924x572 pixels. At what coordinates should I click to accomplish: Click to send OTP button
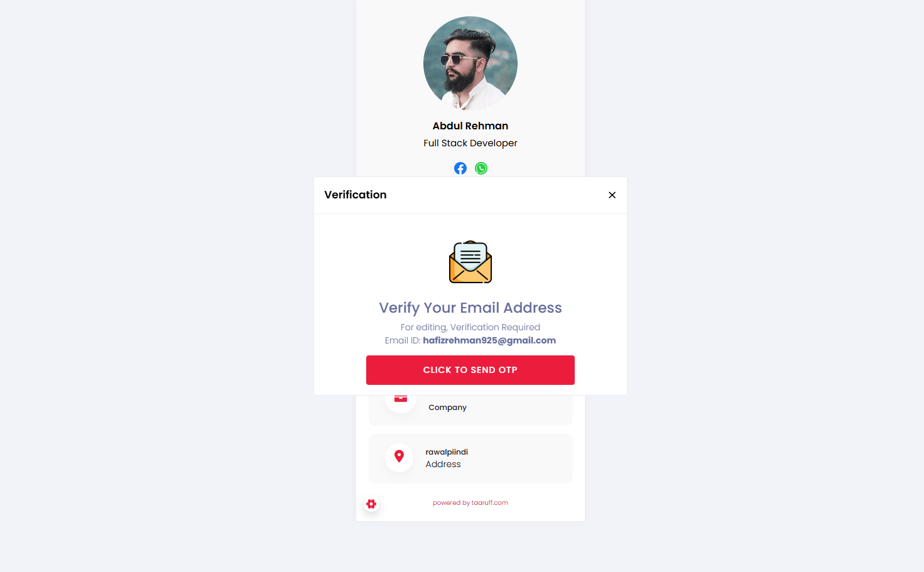coord(470,370)
